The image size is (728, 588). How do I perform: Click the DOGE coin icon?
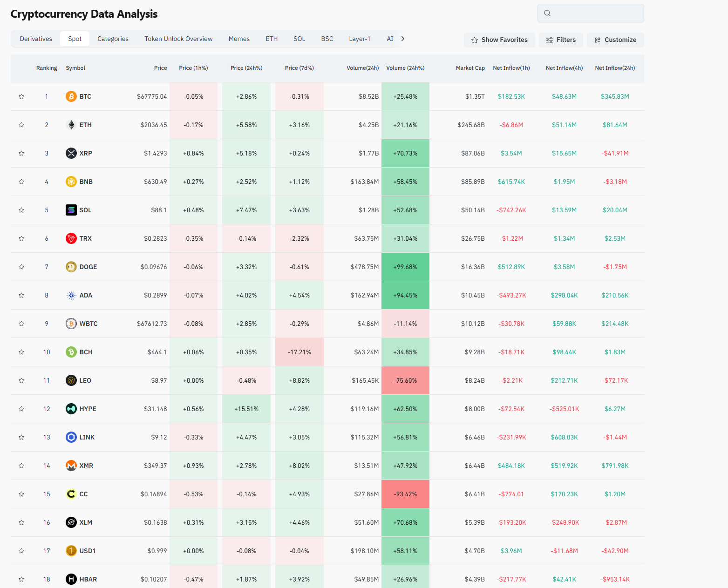pos(71,267)
